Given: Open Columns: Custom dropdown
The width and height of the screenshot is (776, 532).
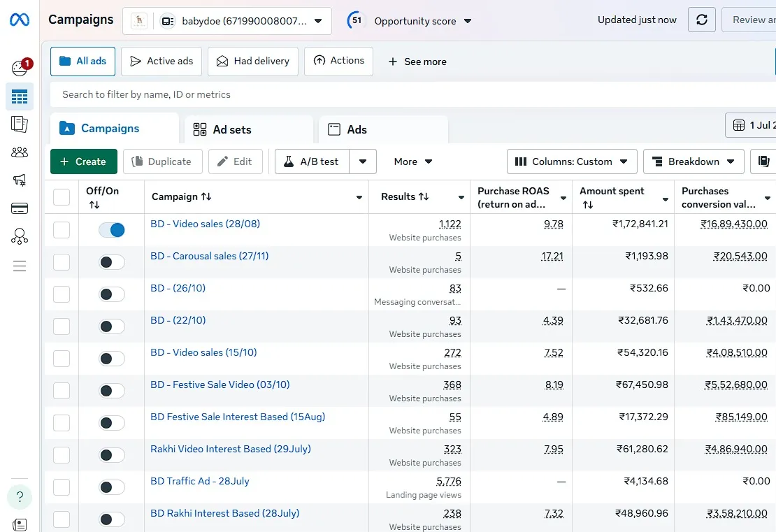Looking at the screenshot, I should pos(572,161).
